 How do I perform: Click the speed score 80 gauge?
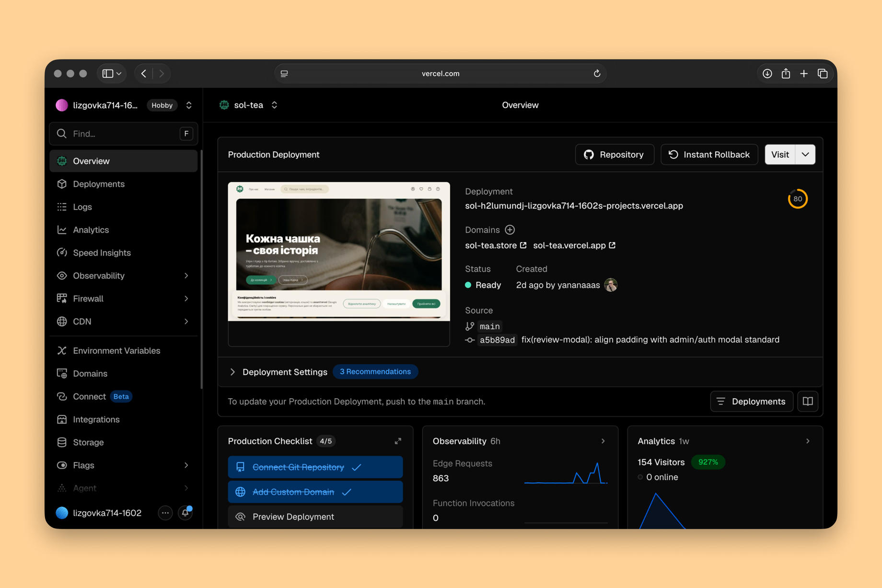click(798, 199)
